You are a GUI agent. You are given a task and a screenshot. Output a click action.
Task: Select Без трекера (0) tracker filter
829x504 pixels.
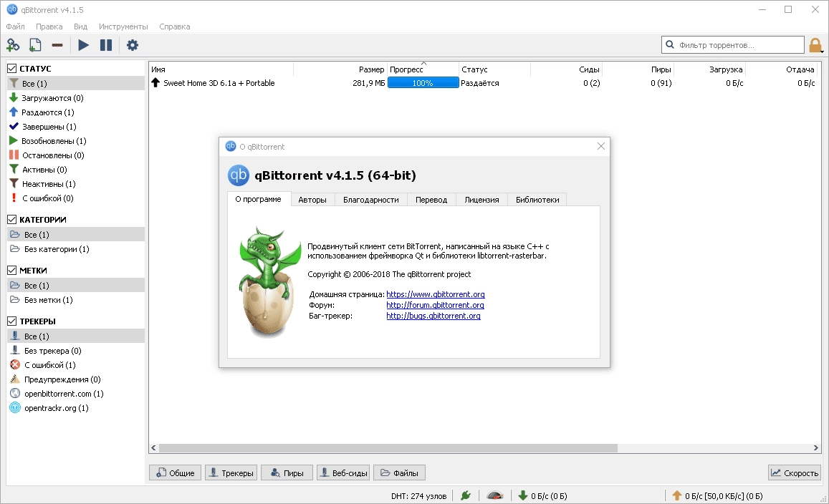point(52,350)
